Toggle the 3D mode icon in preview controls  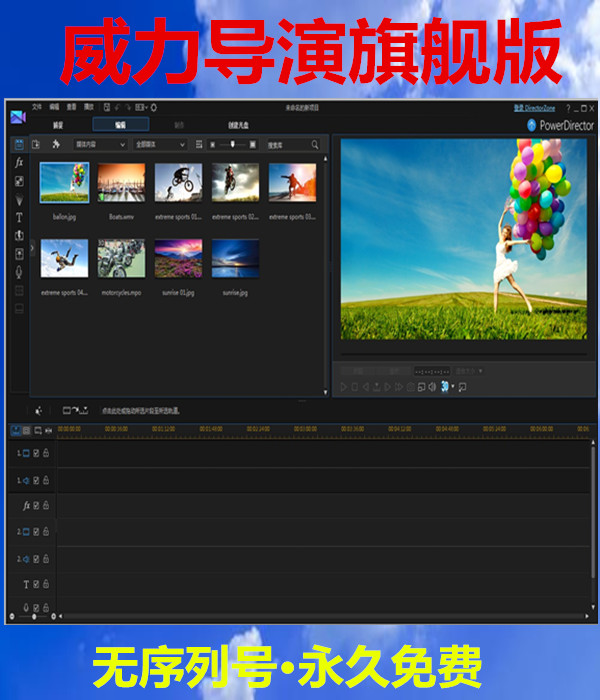tap(445, 387)
